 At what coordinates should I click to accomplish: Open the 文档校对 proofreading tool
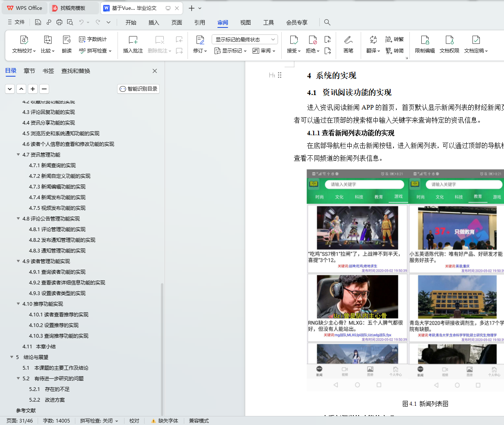(24, 44)
